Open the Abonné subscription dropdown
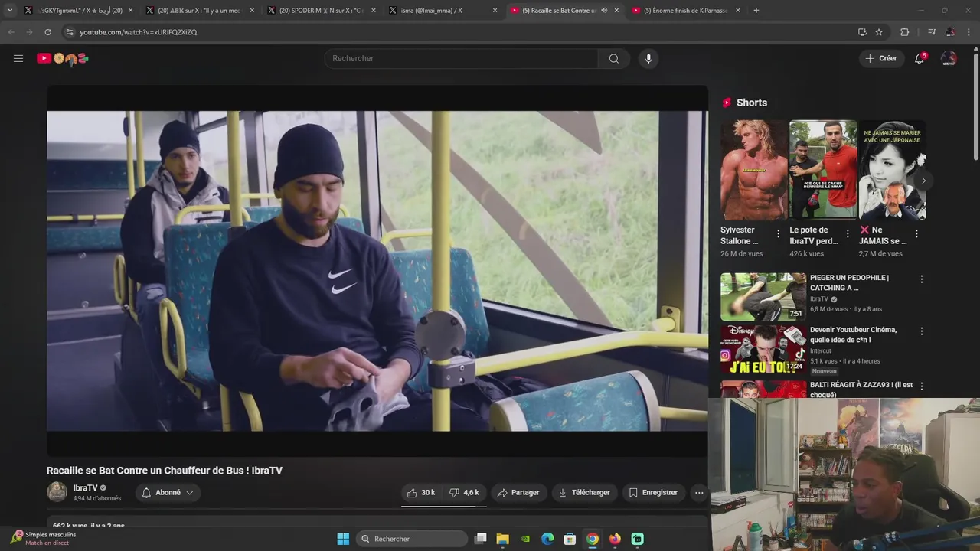 tap(168, 493)
